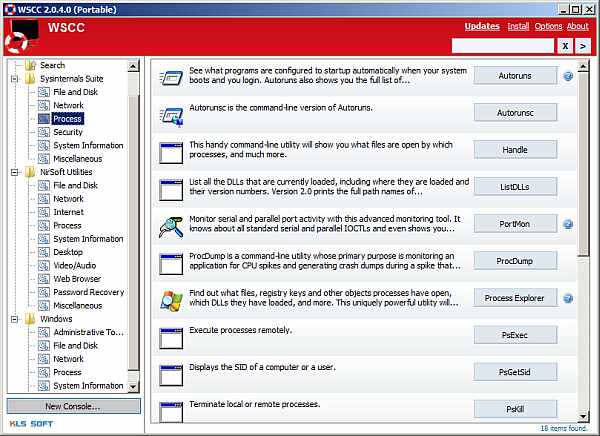Click tools list scroll up arrow
This screenshot has width=600, height=436.
coord(583,67)
